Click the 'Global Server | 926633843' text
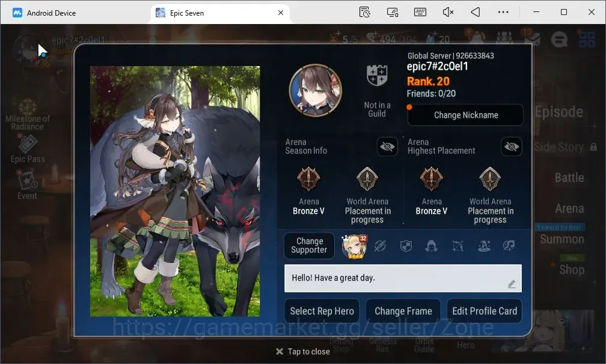This screenshot has width=606, height=364. pos(451,56)
